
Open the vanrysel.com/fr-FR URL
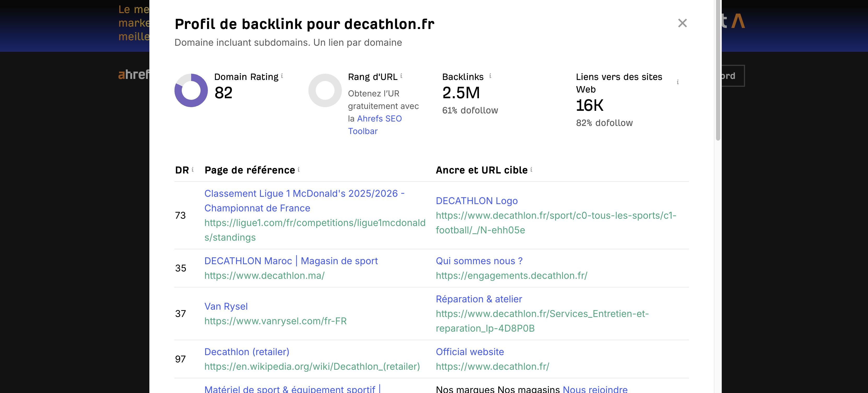(275, 321)
